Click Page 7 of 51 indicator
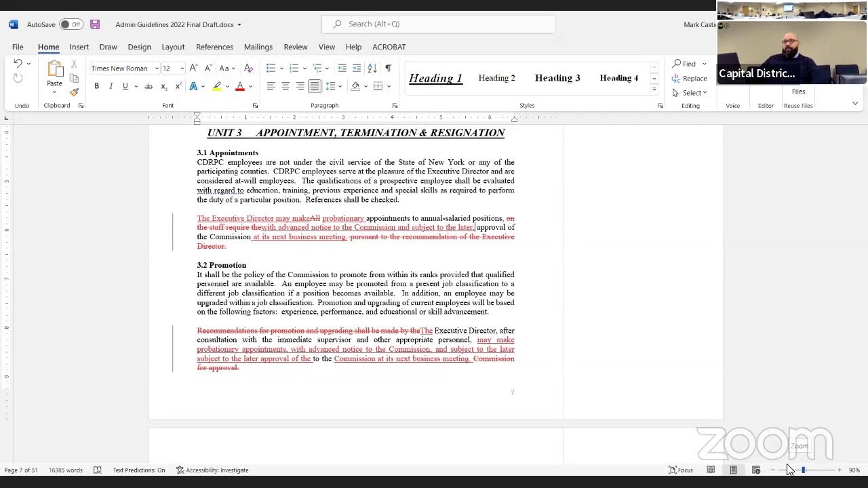 (x=21, y=470)
